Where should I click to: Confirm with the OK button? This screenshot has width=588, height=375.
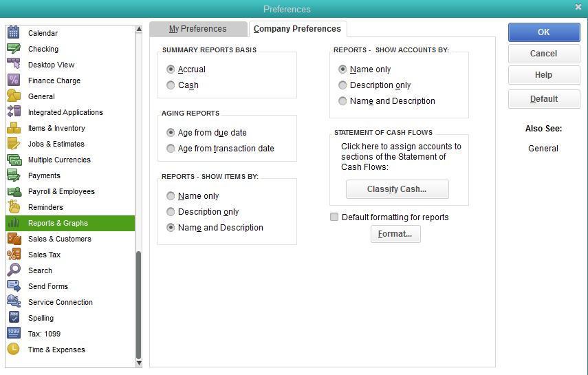click(x=544, y=32)
